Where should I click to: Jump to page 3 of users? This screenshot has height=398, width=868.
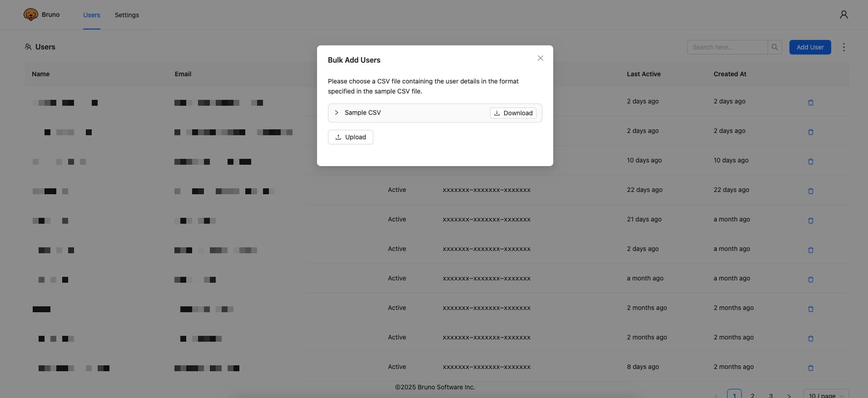click(x=771, y=395)
